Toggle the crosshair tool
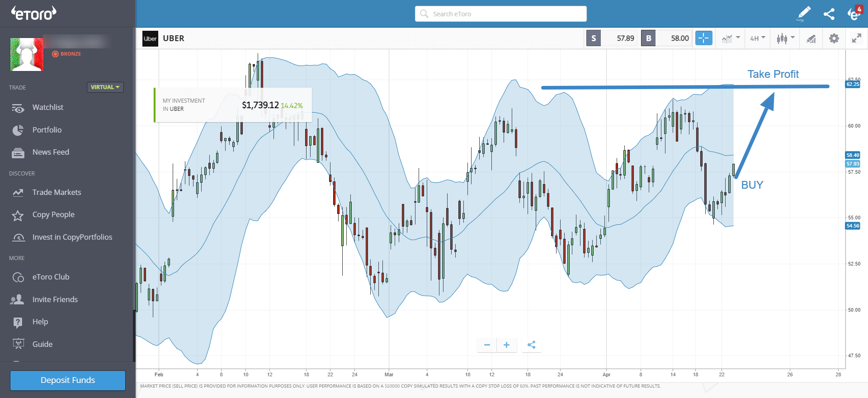The width and height of the screenshot is (868, 398). pyautogui.click(x=704, y=38)
